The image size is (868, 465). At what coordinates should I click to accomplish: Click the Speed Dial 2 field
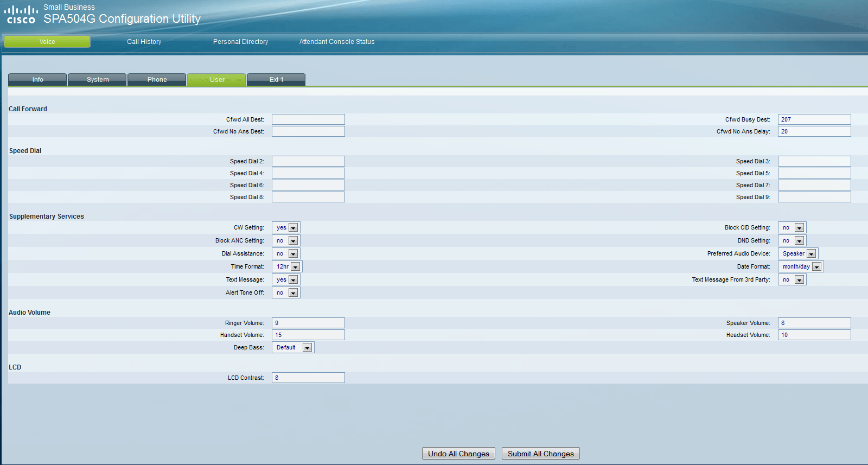tap(308, 161)
